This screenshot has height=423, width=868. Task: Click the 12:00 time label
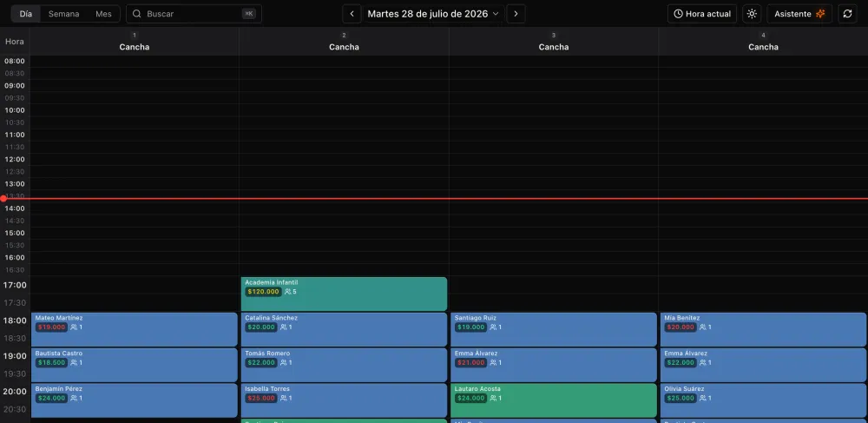15,159
